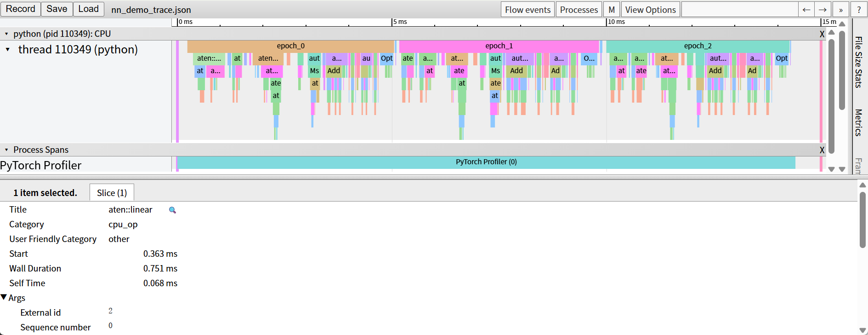The image size is (868, 335).
Task: Click the Wall Duration 0.751 ms value
Action: pos(160,269)
